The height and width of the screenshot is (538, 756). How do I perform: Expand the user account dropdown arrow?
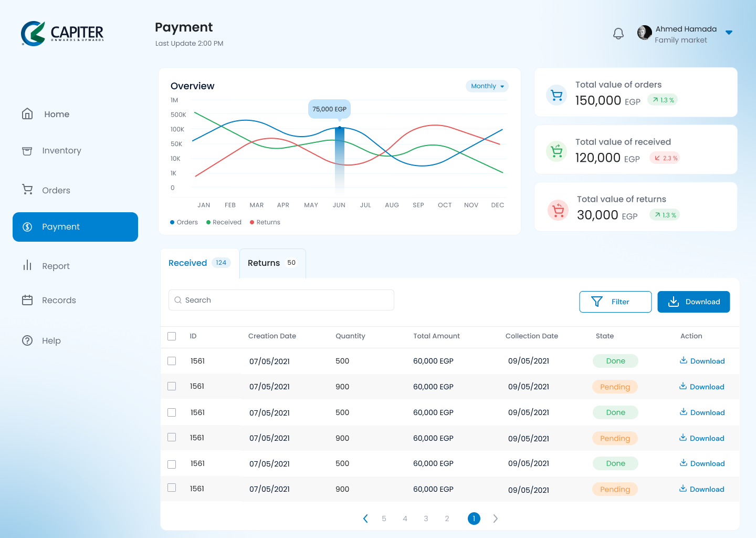click(729, 33)
